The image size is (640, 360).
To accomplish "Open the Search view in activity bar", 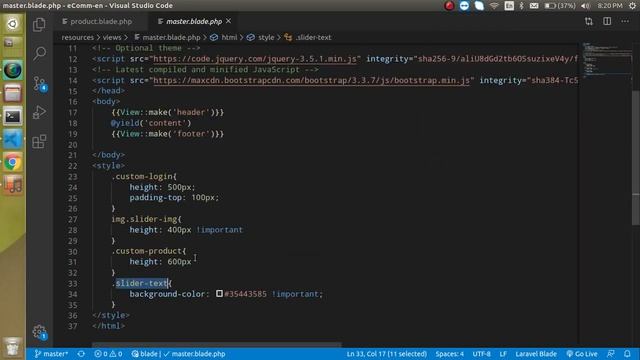I will pos(39,53).
